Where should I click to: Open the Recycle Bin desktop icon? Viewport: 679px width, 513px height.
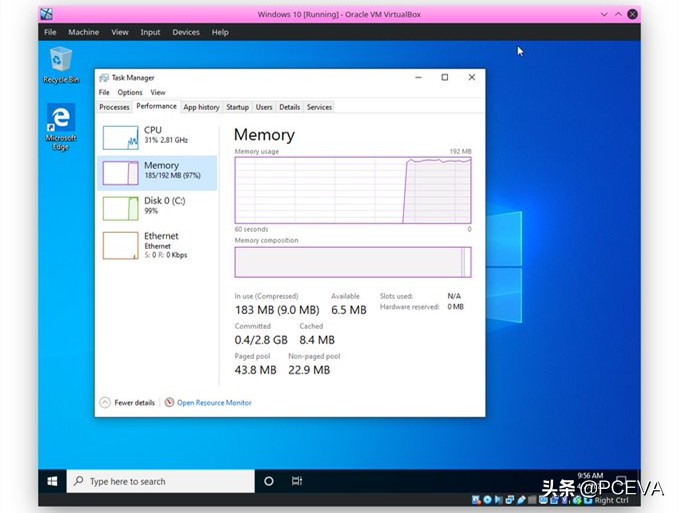coord(61,65)
